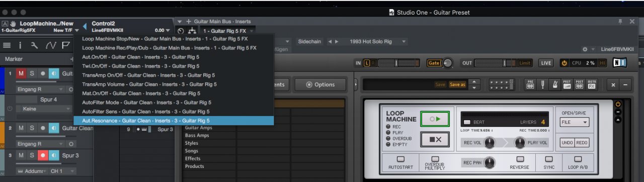Click the 'Save as' preset button
The image size is (644, 182).
click(x=457, y=85)
